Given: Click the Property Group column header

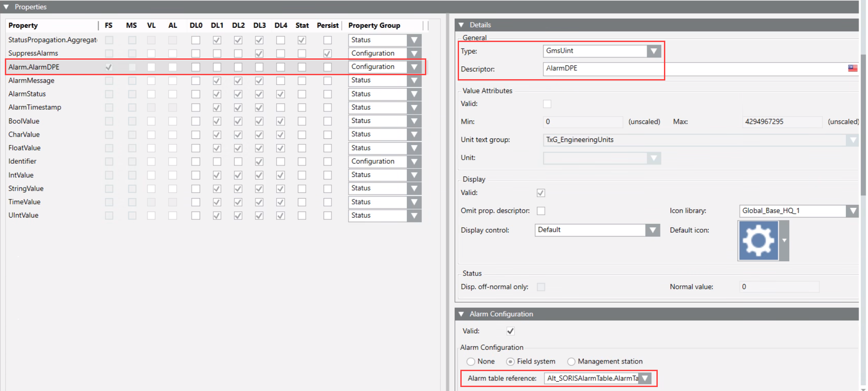Looking at the screenshot, I should 374,26.
